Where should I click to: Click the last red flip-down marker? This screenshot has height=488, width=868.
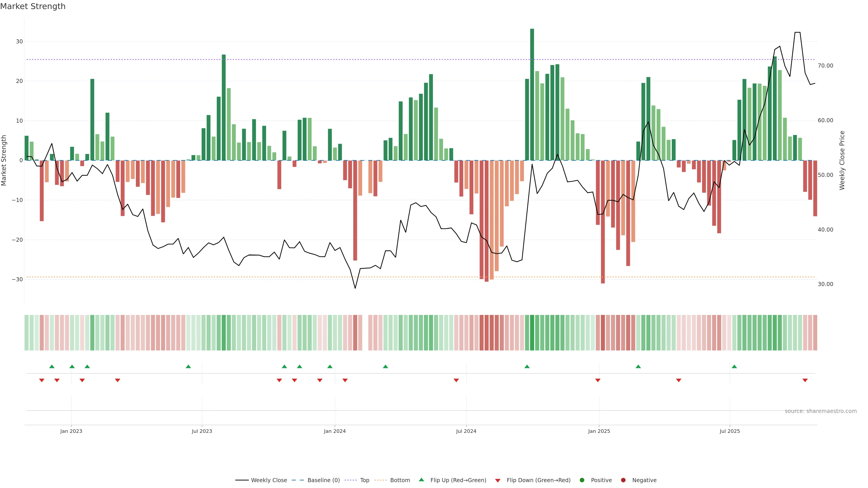[805, 380]
